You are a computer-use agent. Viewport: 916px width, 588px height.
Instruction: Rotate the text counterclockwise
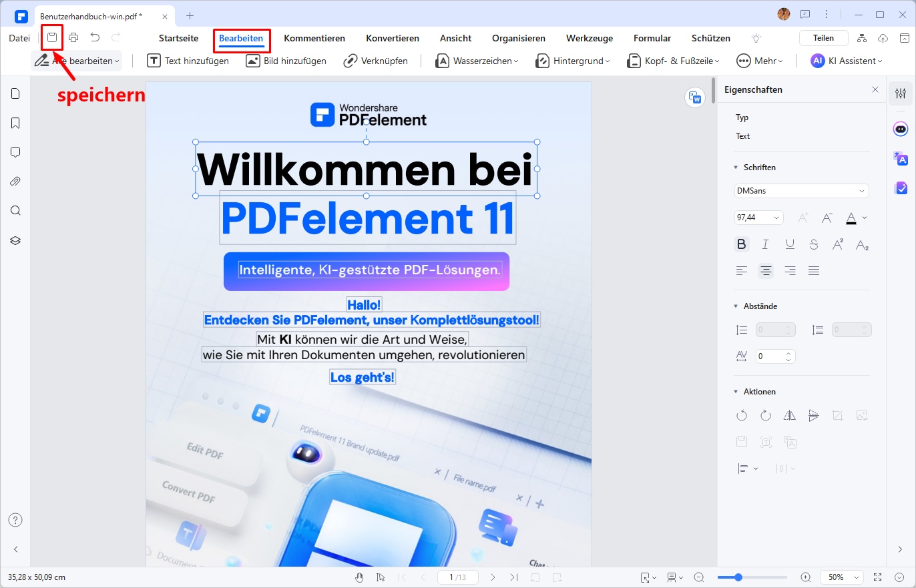pos(742,415)
